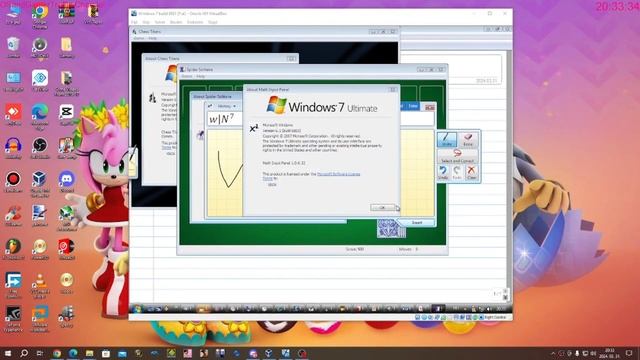This screenshot has height=360, width=640.
Task: Open Task View on the host taskbar
Action: [40, 353]
